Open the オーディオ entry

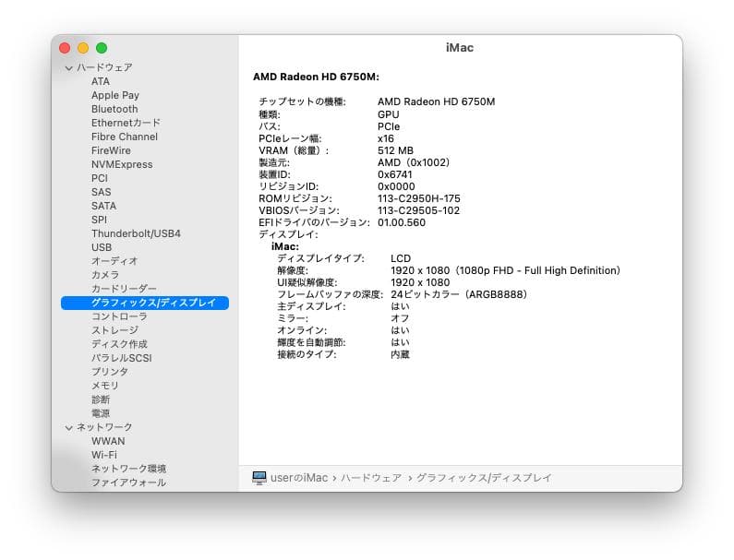point(114,261)
